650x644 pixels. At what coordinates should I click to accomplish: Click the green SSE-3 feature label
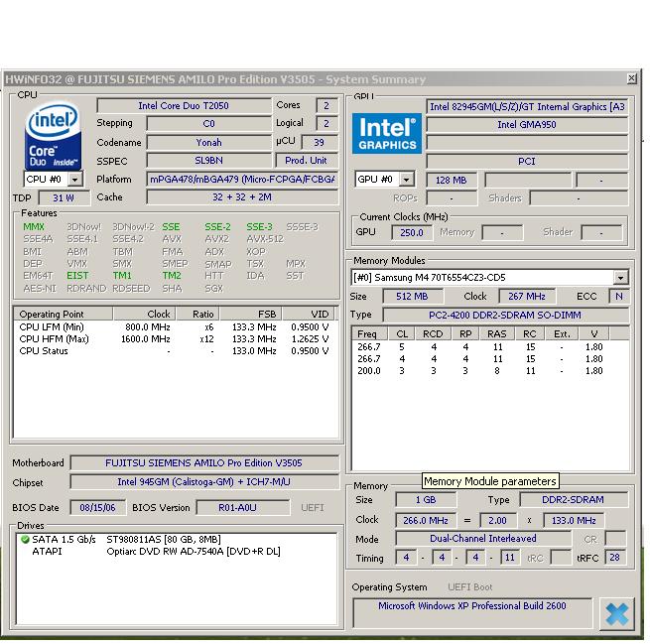click(x=259, y=227)
